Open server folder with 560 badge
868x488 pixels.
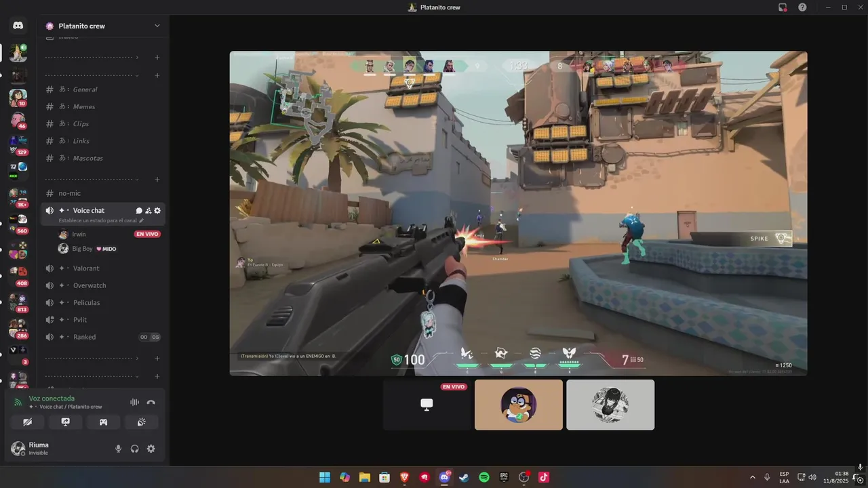tap(18, 223)
